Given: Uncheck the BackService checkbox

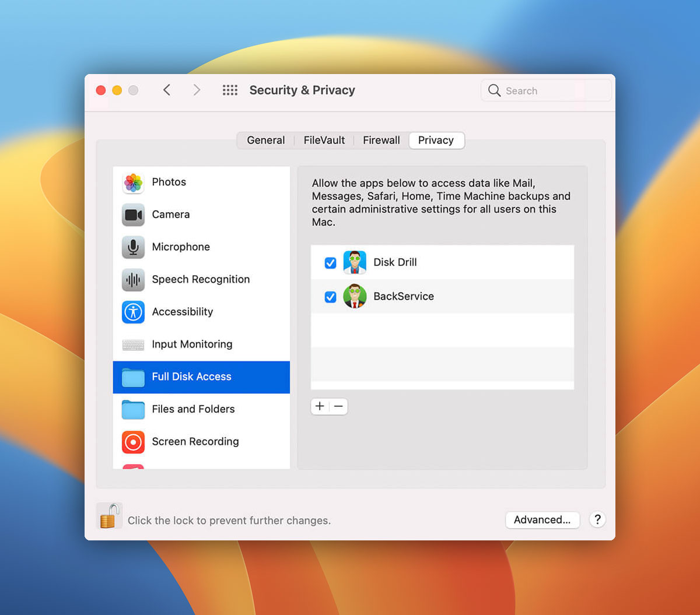Looking at the screenshot, I should tap(330, 297).
